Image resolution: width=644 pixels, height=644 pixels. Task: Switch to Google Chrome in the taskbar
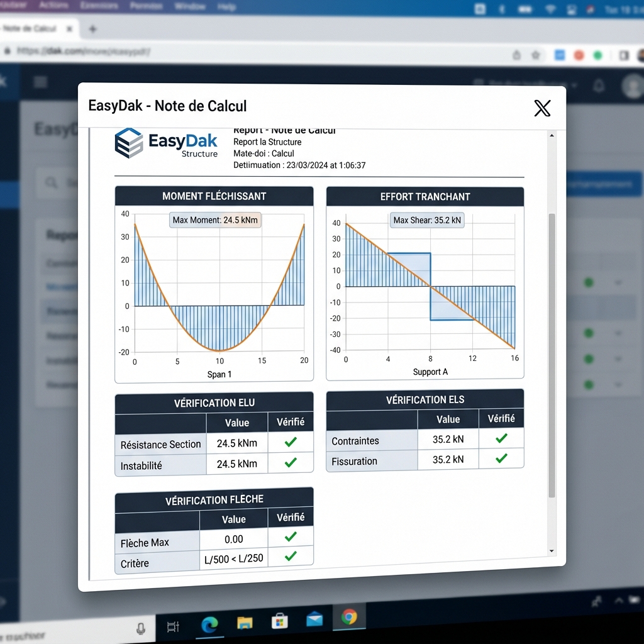tap(349, 616)
